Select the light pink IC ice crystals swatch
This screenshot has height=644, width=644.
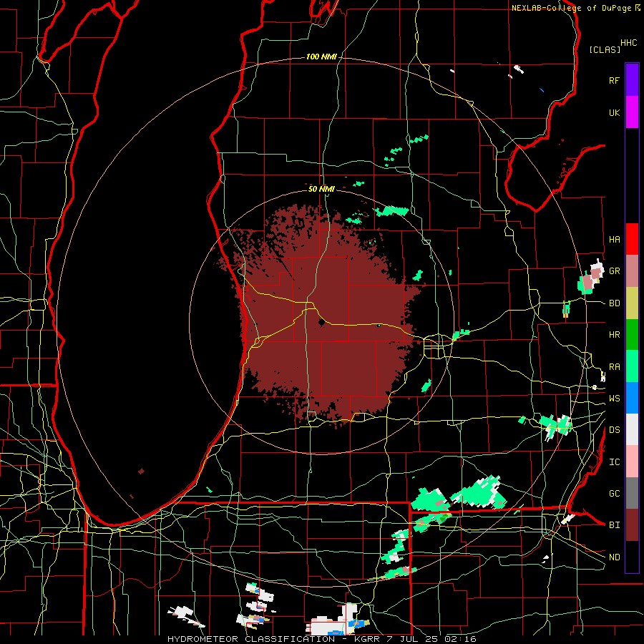click(632, 462)
